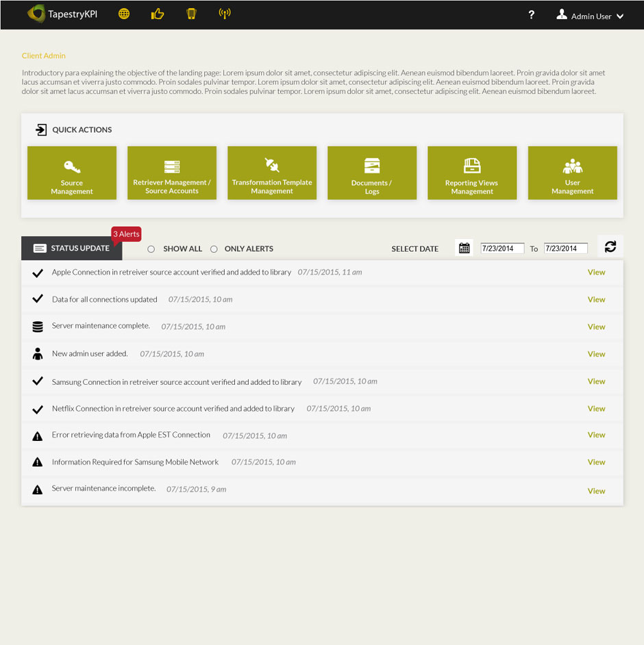Select the Status Update tab
The width and height of the screenshot is (644, 645).
click(x=72, y=248)
